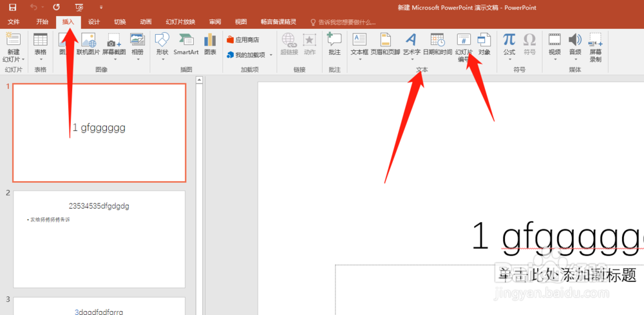Click slide panel scrollbar up arrow
Viewport: 644px width, 315px height.
200,79
